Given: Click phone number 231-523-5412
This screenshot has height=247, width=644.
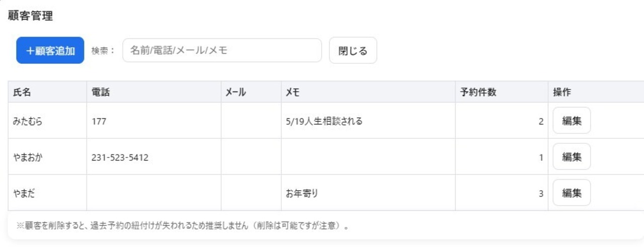Looking at the screenshot, I should click(x=120, y=157).
